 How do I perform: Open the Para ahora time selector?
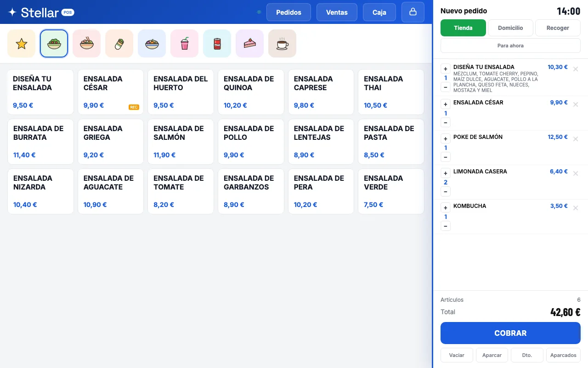(x=510, y=46)
